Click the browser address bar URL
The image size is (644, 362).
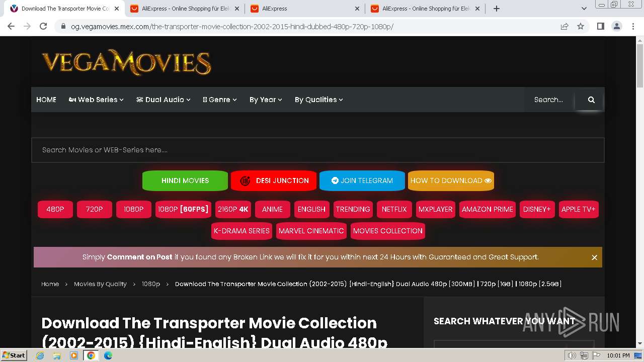click(232, 26)
